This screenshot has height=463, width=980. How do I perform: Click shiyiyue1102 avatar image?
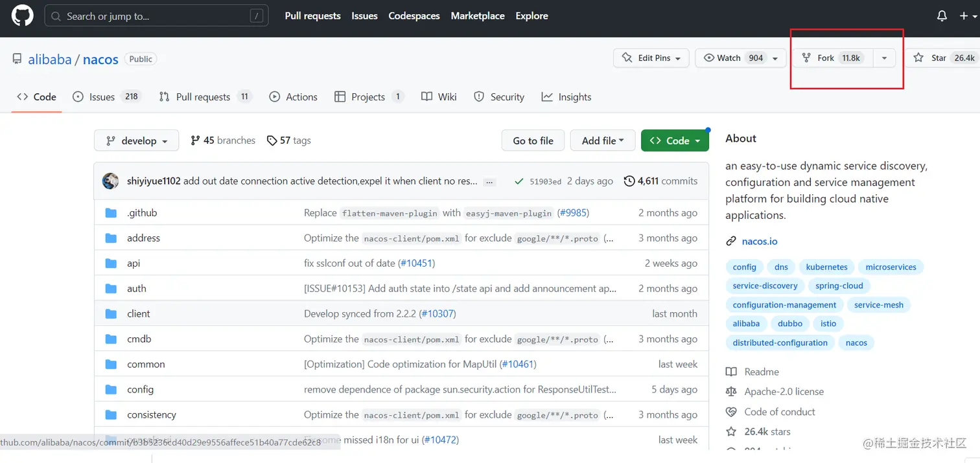click(x=111, y=181)
